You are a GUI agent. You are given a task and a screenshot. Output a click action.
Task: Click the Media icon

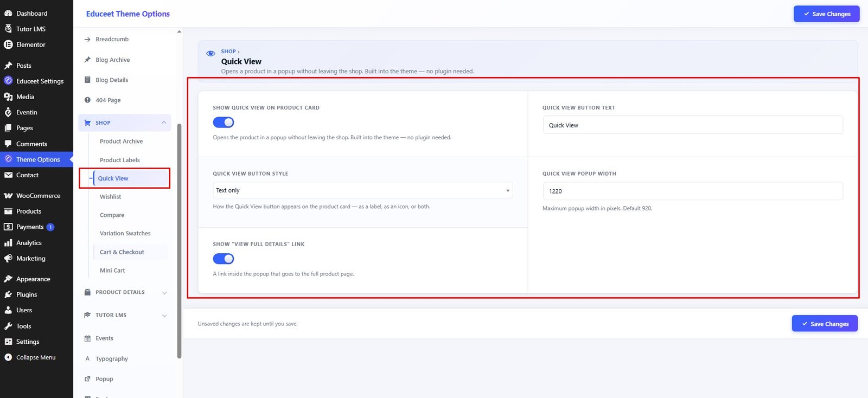[x=8, y=97]
